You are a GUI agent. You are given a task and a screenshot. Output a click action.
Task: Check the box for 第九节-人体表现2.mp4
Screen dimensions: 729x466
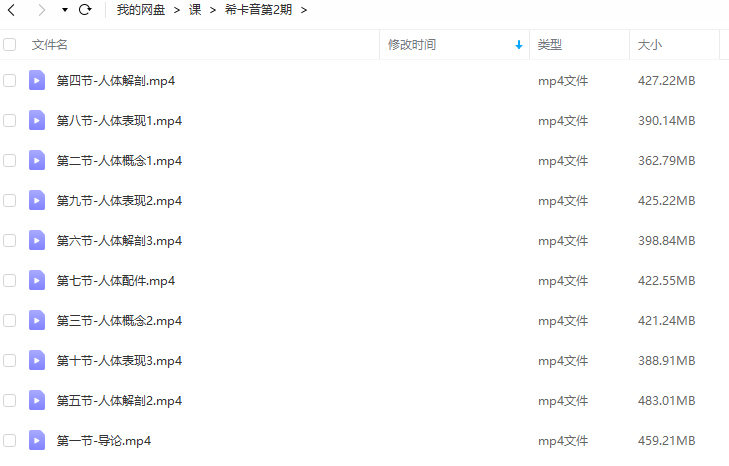(x=9, y=200)
